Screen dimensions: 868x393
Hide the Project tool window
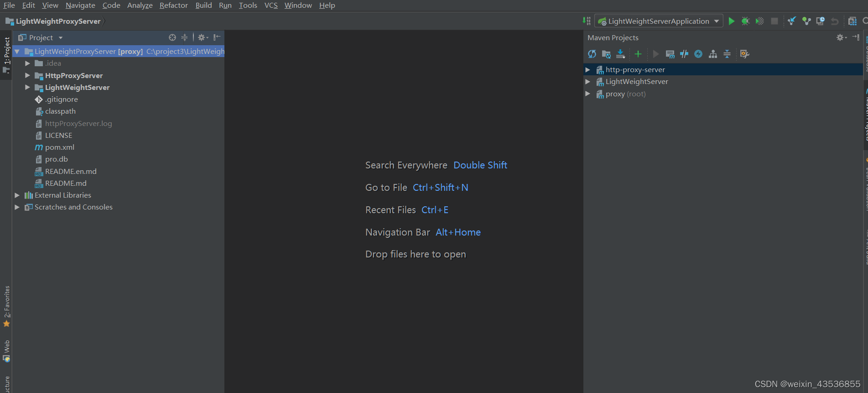point(217,37)
